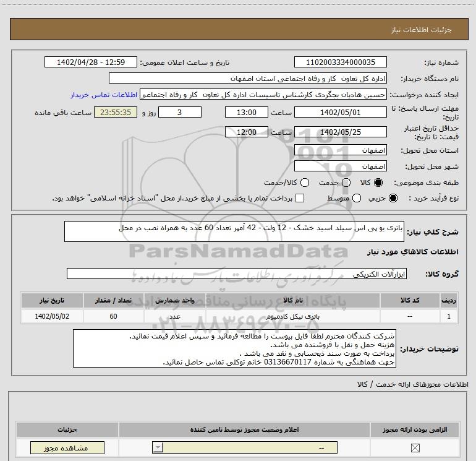The width and height of the screenshot is (476, 461).
Task: Click response deadline time 13:00
Action: click(247, 112)
